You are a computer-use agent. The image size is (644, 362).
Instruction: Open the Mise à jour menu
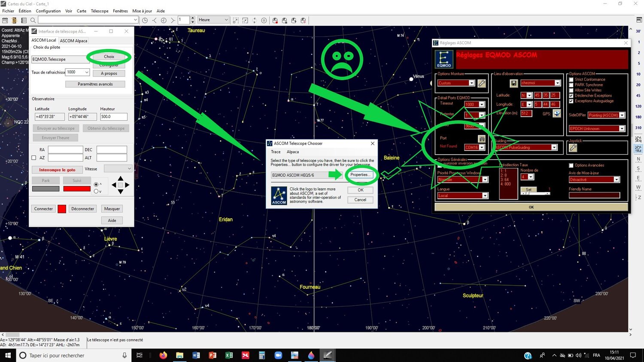(x=142, y=11)
